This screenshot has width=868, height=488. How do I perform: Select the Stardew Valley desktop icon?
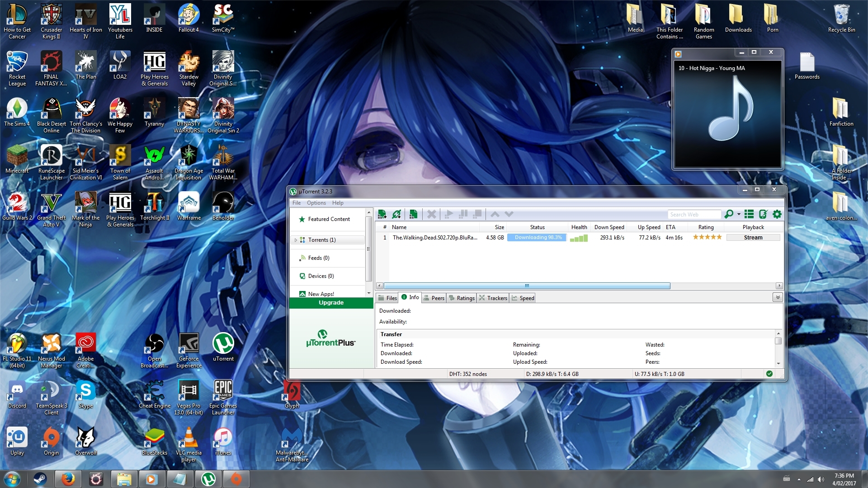pyautogui.click(x=189, y=68)
